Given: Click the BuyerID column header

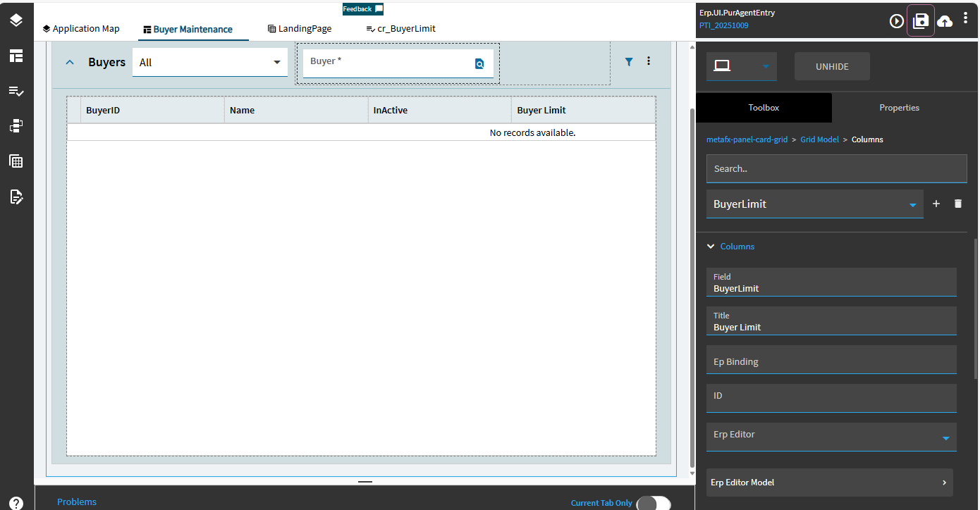Looking at the screenshot, I should point(152,111).
